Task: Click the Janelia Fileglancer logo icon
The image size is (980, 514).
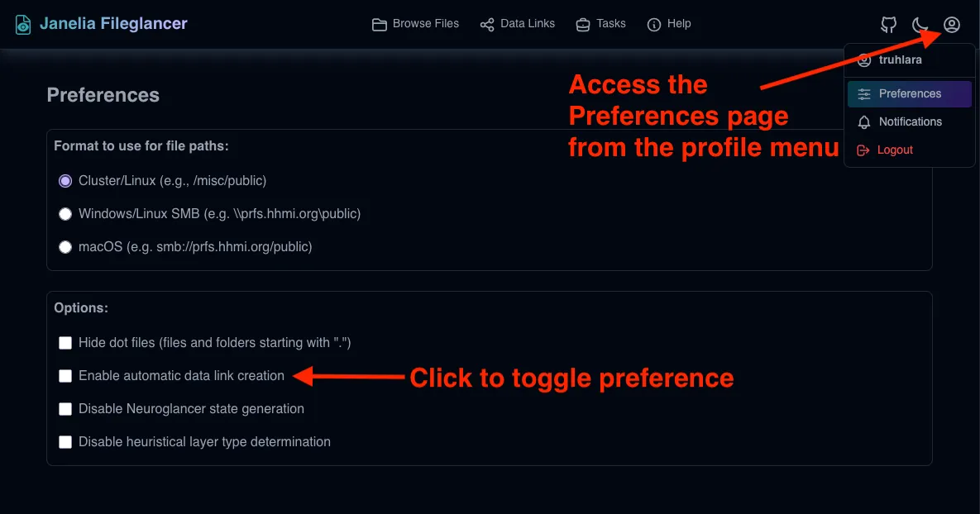Action: pyautogui.click(x=23, y=25)
